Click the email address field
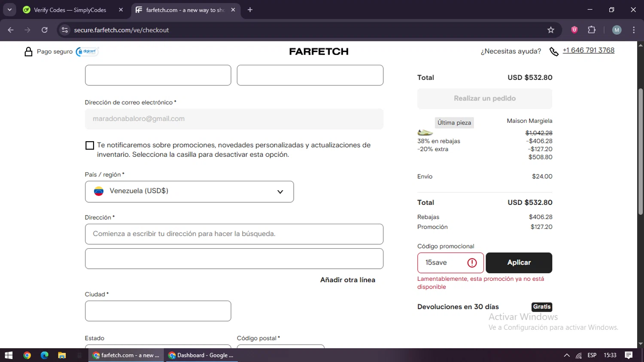 point(234,119)
